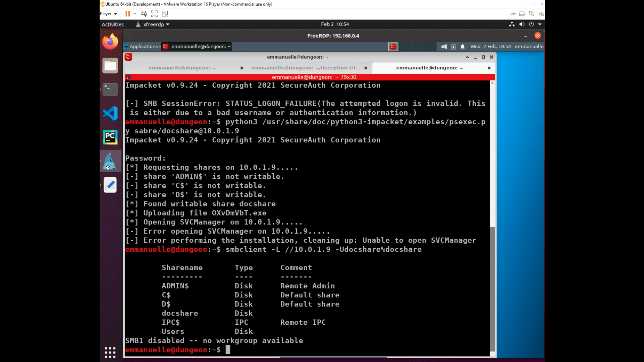This screenshot has width=644, height=362.
Task: Click the terminal pane layout icon on red bar
Action: pyautogui.click(x=128, y=77)
